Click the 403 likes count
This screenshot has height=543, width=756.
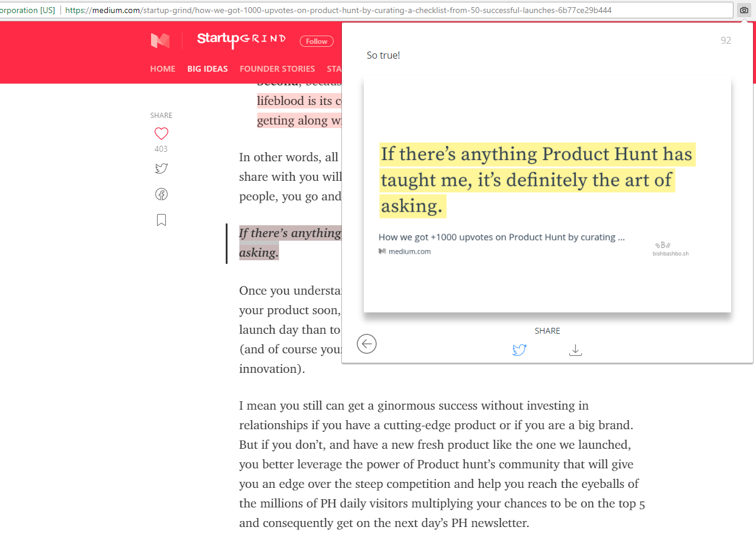pyautogui.click(x=161, y=149)
